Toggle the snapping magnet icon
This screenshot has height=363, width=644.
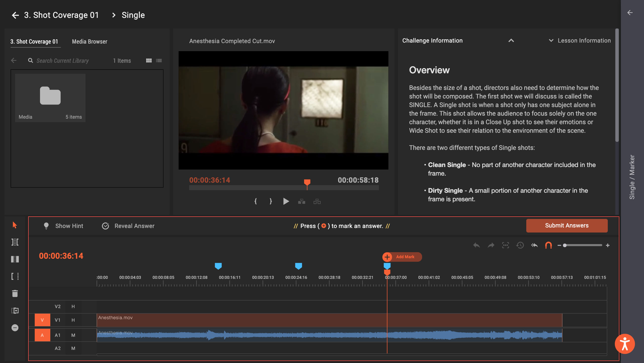point(548,245)
